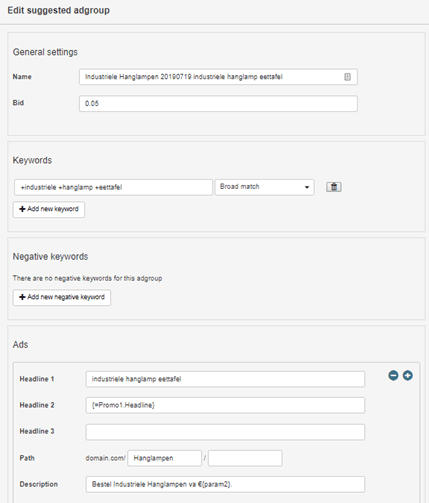
Task: Click the icon inside the Name field
Action: pyautogui.click(x=347, y=77)
